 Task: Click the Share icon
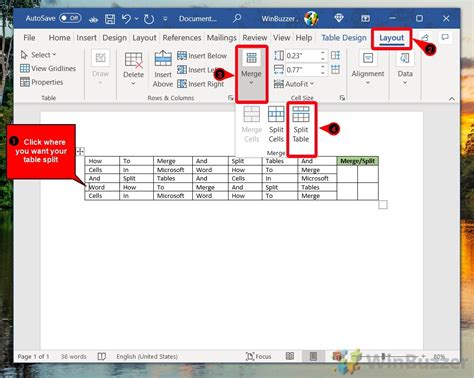[x=425, y=37]
